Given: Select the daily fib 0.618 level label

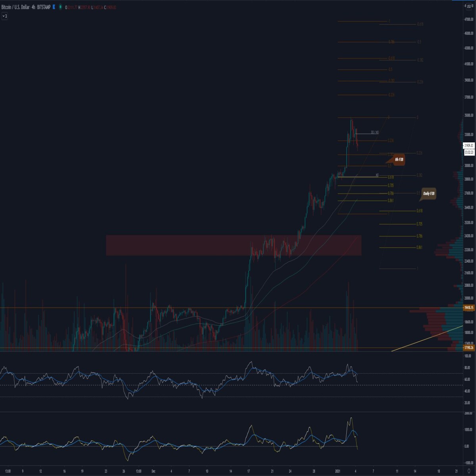Looking at the screenshot, I should tap(420, 211).
